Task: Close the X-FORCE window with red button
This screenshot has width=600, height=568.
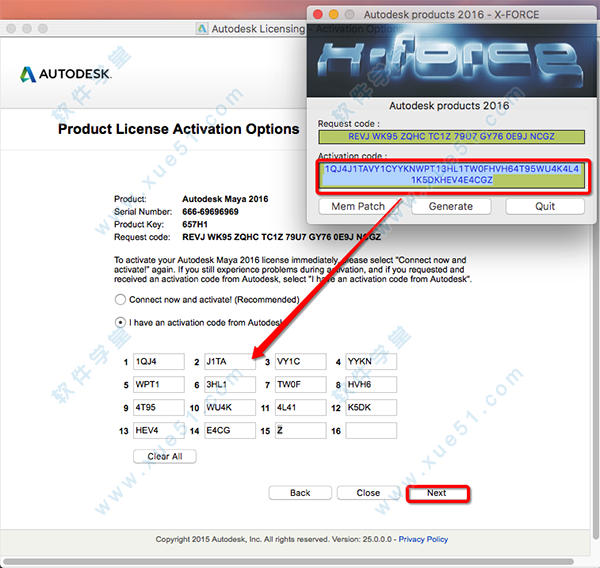Action: tap(318, 14)
